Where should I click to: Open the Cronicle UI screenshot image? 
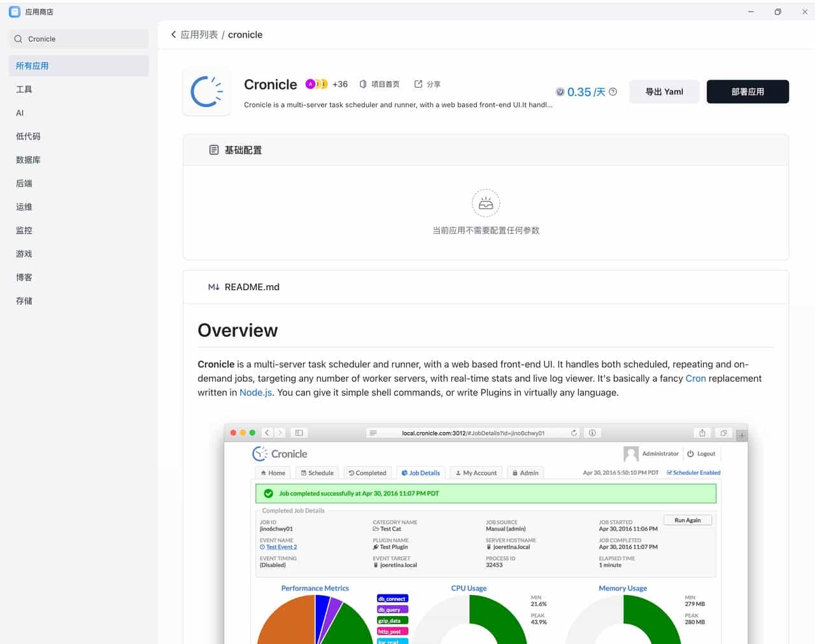pos(486,534)
